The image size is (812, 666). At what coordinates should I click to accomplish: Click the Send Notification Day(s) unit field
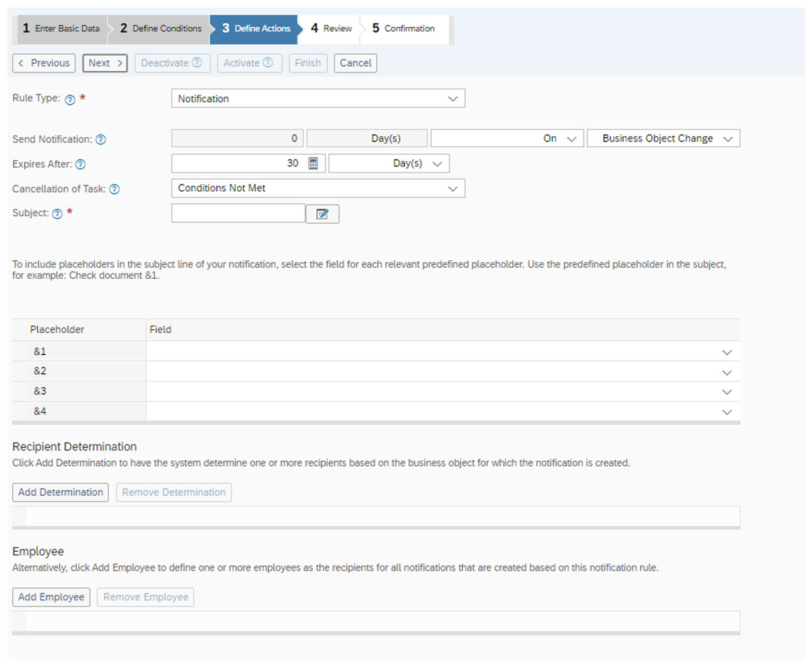point(367,139)
